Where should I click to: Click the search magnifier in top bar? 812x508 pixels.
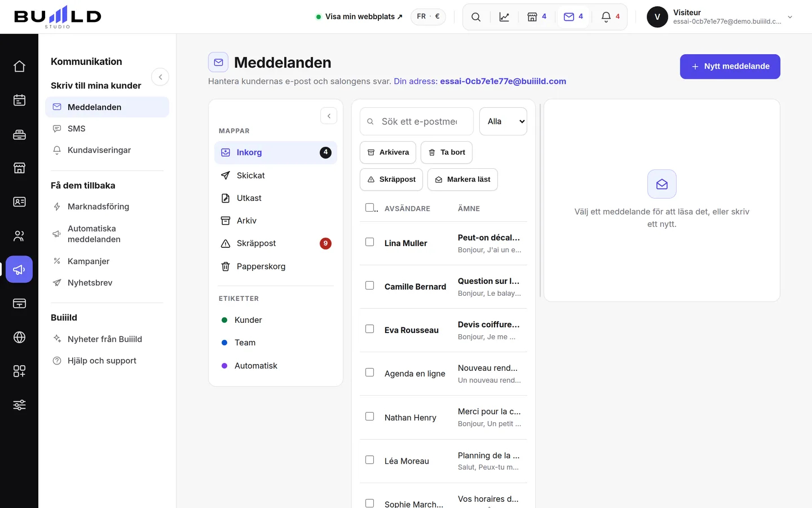tap(476, 17)
